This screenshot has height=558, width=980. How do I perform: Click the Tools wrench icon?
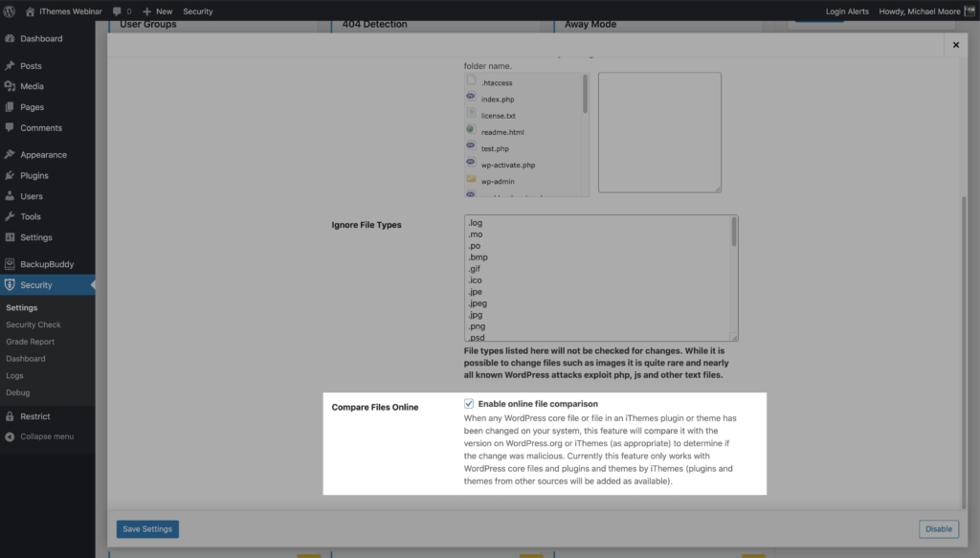(x=10, y=216)
